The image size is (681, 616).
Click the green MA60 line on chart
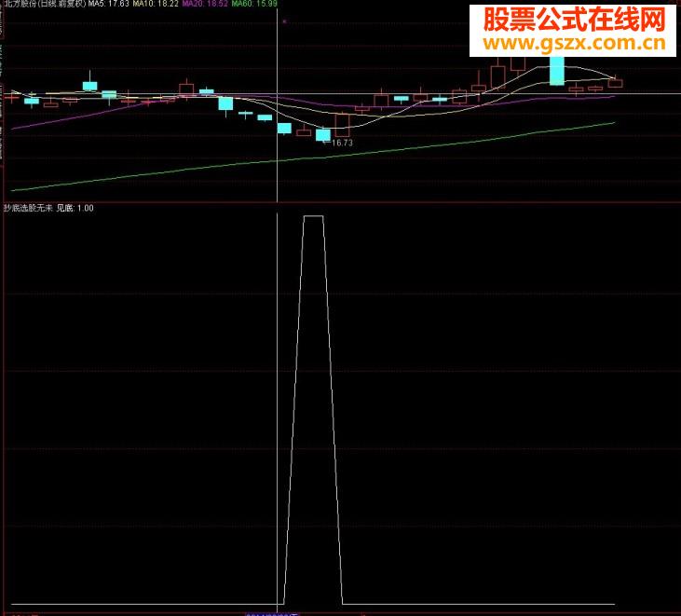313,157
